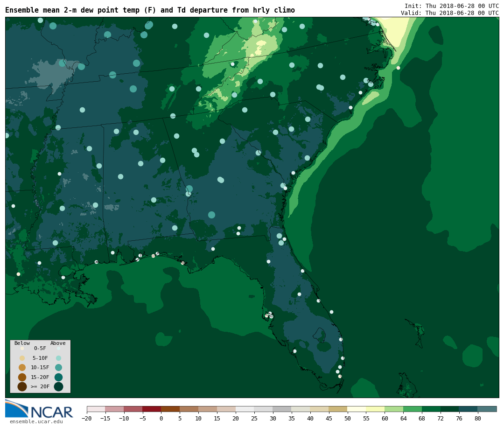Click the NCAR logo

pos(39,409)
